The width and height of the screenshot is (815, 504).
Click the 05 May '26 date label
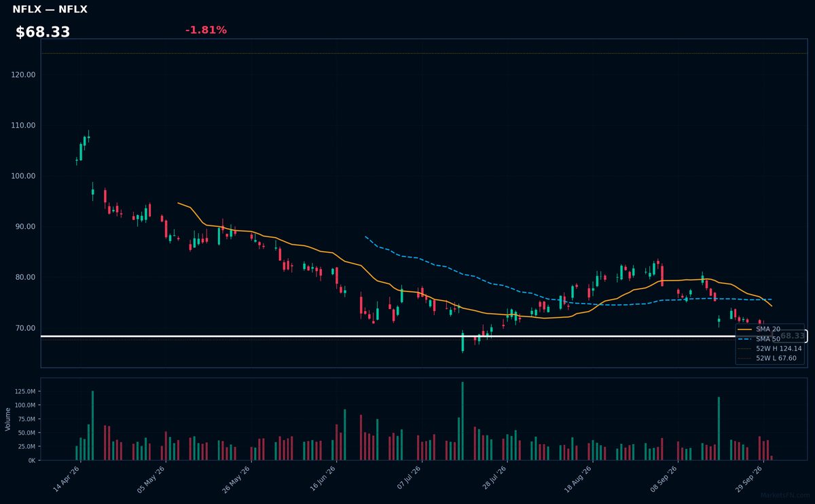pos(151,478)
